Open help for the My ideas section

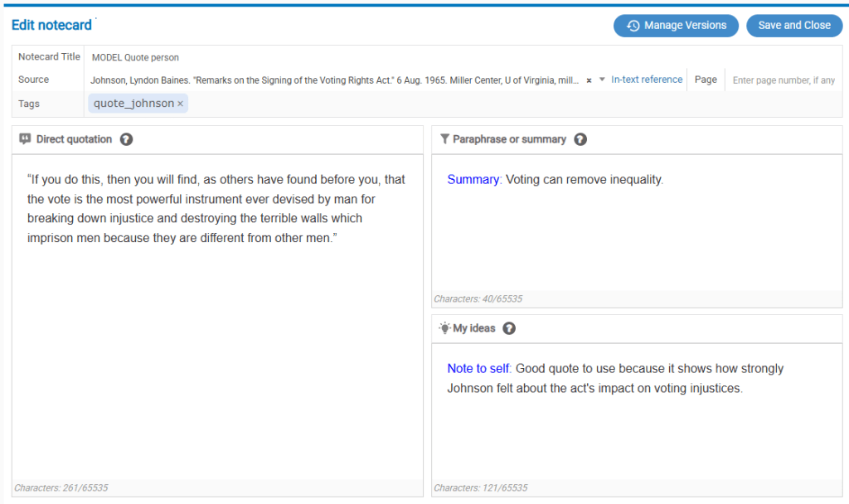click(509, 327)
